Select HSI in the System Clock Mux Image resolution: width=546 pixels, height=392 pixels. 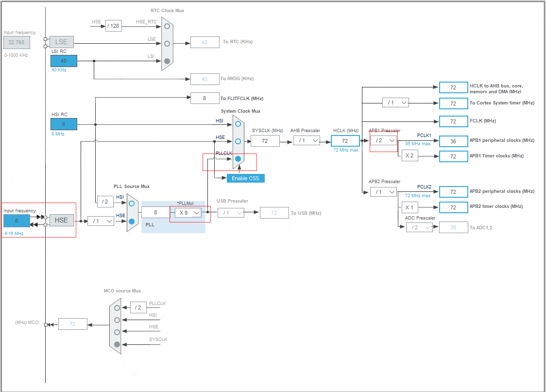(x=237, y=124)
